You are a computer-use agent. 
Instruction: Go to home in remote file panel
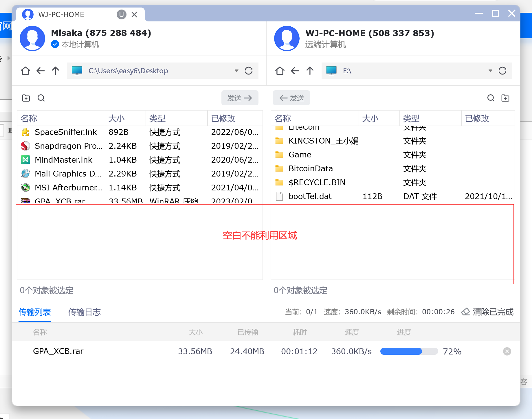tap(280, 71)
